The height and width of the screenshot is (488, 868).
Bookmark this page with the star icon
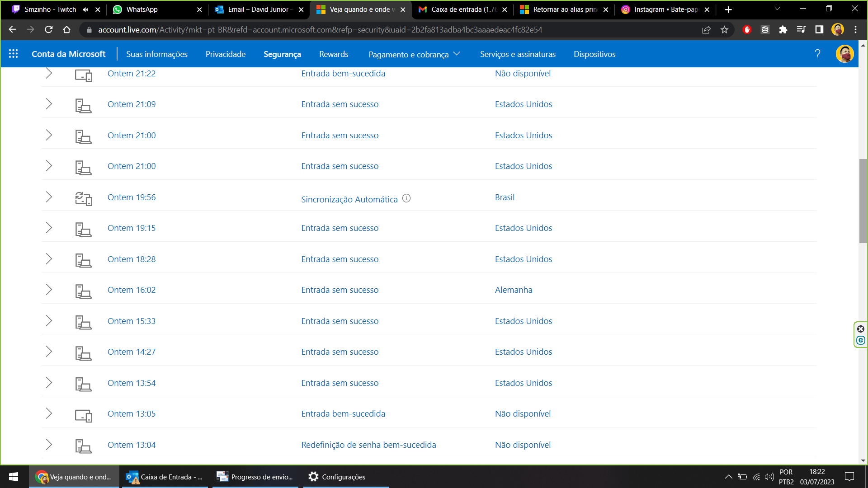coord(725,30)
